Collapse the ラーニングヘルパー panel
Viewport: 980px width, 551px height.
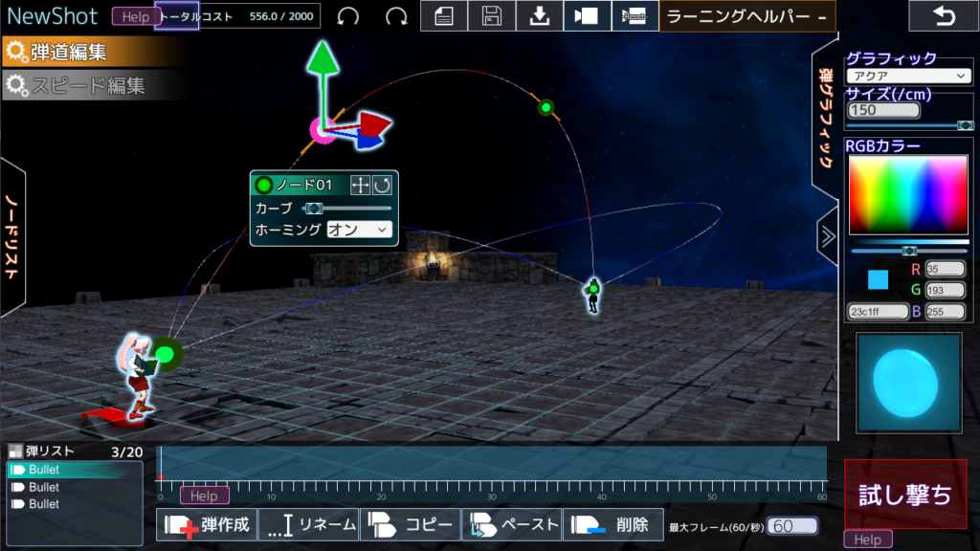822,17
